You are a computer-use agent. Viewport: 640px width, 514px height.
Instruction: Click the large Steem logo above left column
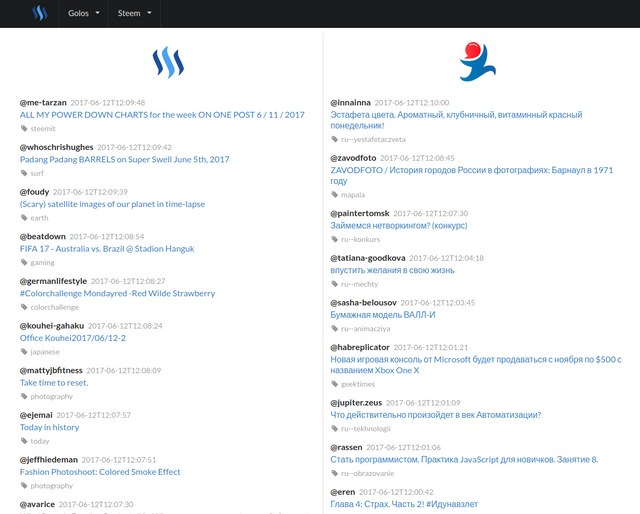[x=168, y=62]
